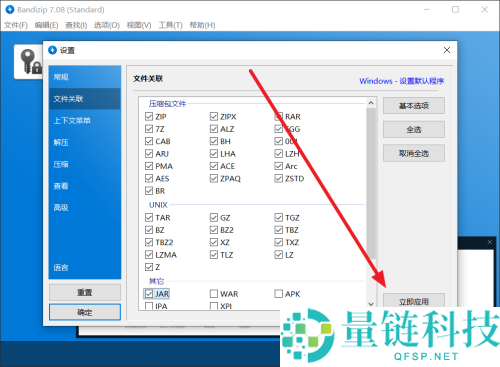Screen dimensions: 500x367
Task: Toggle the LZMA checkbox
Action: (x=149, y=255)
